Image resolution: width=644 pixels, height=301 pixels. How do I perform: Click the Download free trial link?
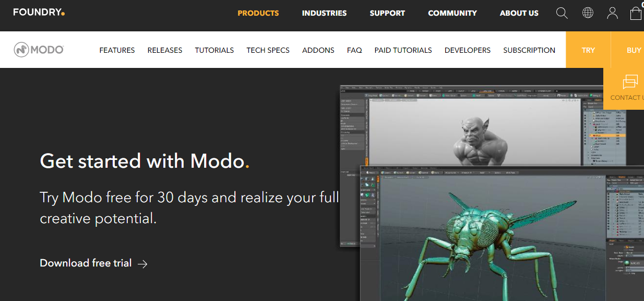[x=86, y=263]
